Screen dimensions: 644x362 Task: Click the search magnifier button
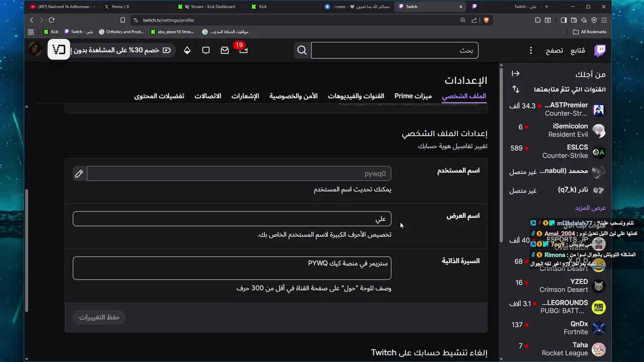(302, 50)
